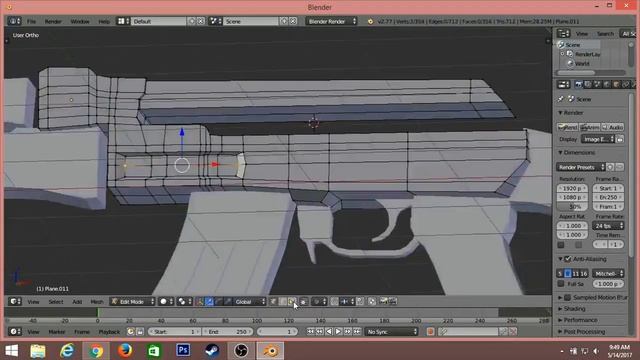The image size is (640, 360).
Task: Select 16 anti-aliasing samples
Action: [583, 273]
